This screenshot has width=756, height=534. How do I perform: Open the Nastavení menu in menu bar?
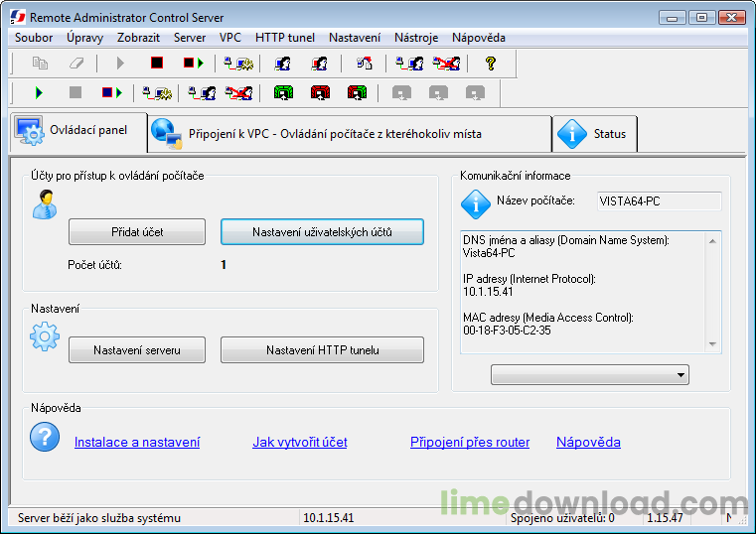click(355, 38)
